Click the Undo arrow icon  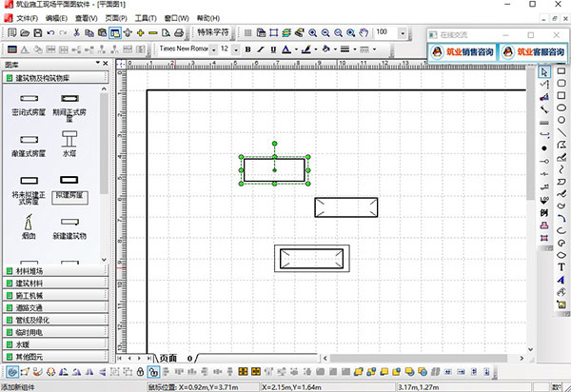point(49,32)
